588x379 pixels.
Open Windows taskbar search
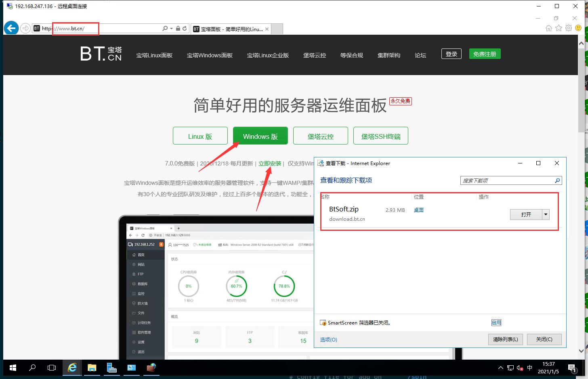click(x=32, y=368)
